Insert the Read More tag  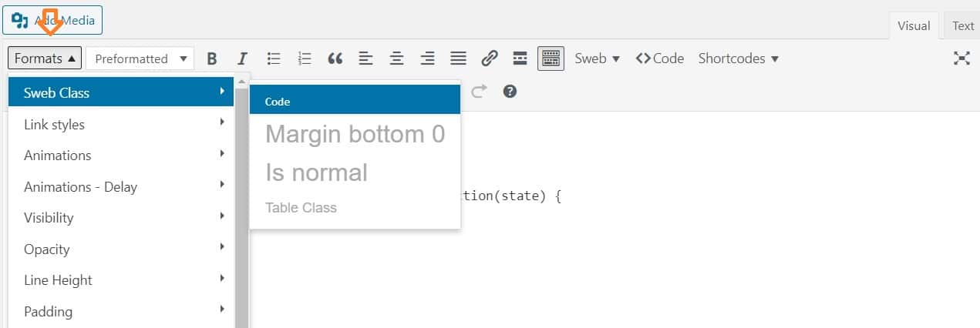pyautogui.click(x=520, y=59)
